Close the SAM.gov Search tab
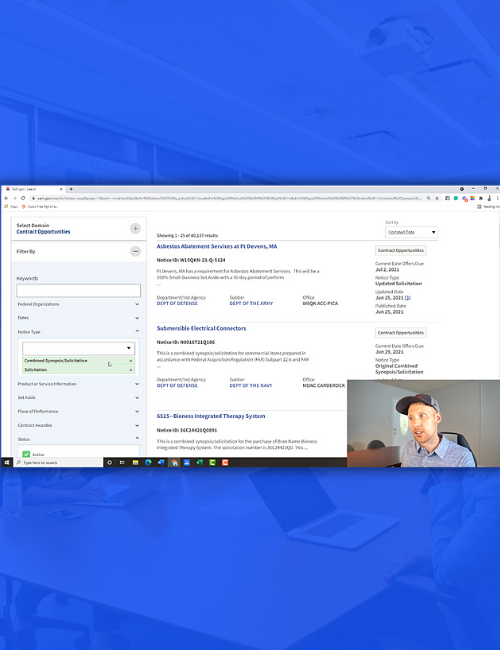Viewport: 500px width, 650px height. (x=61, y=189)
